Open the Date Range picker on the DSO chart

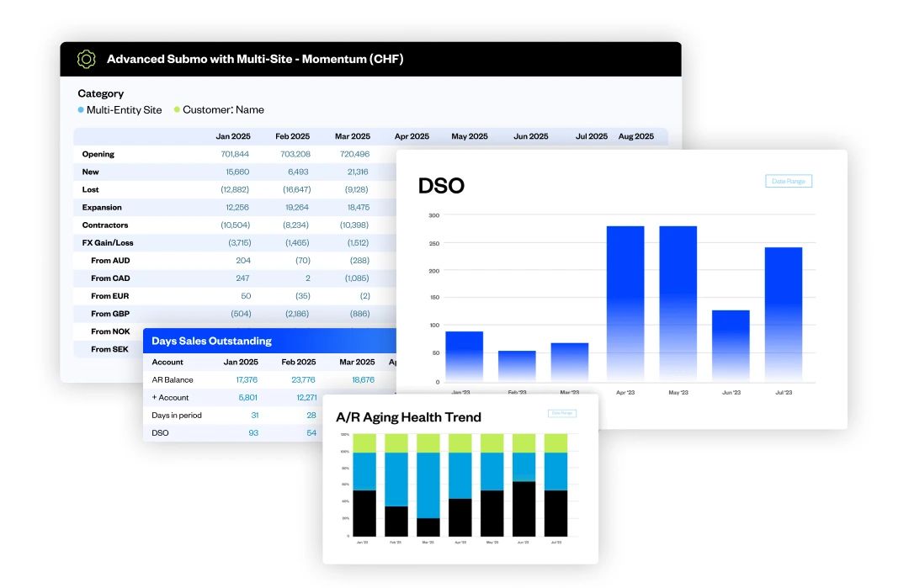click(x=788, y=180)
